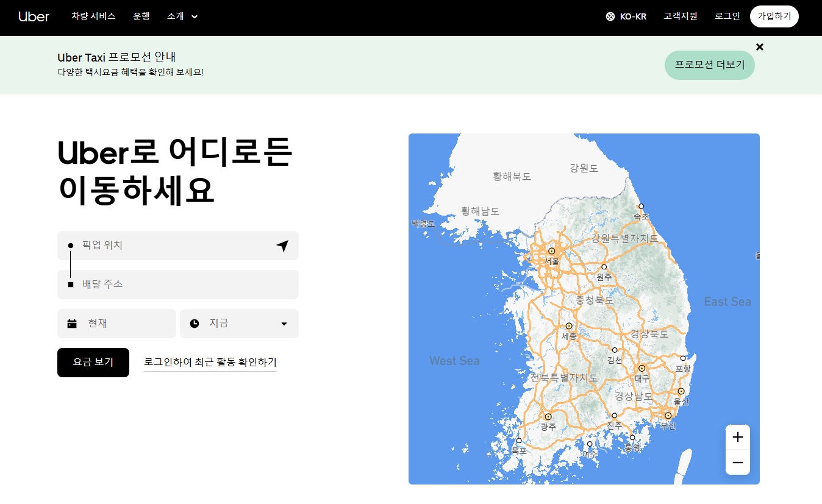822x504 pixels.
Task: Focus the 배달 주소 input field
Action: point(178,285)
